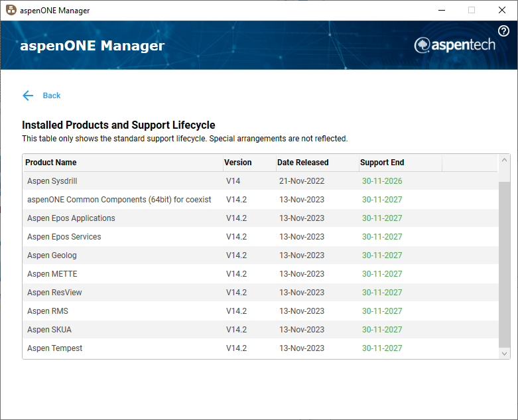Select the Aspen Epos Applications row
This screenshot has width=518, height=420.
point(260,218)
